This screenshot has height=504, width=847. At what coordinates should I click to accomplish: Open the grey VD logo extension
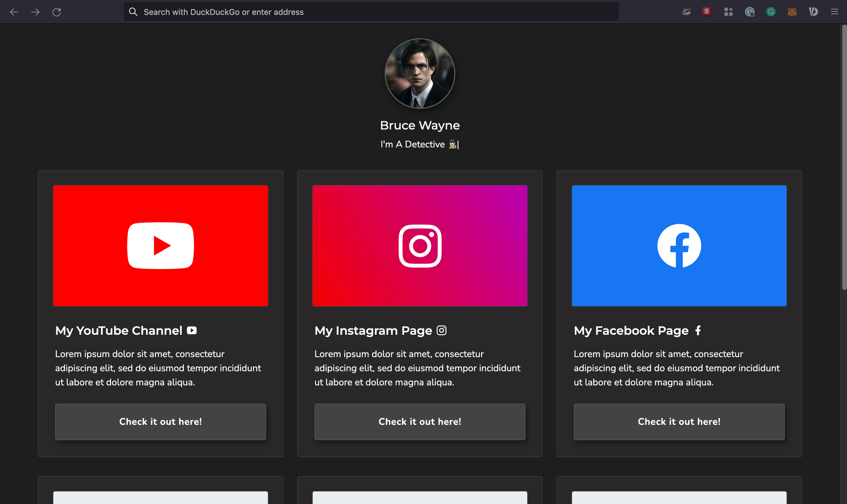(813, 12)
